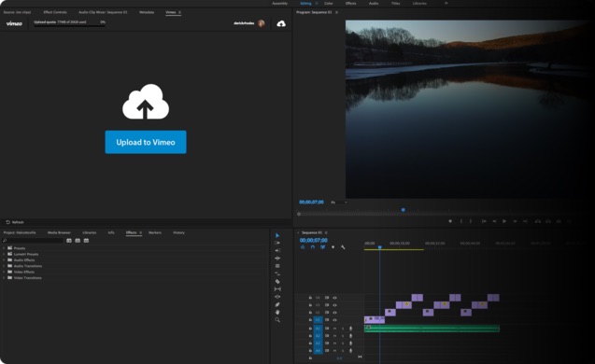
Task: Click the timeline wrench settings icon
Action: coord(343,247)
